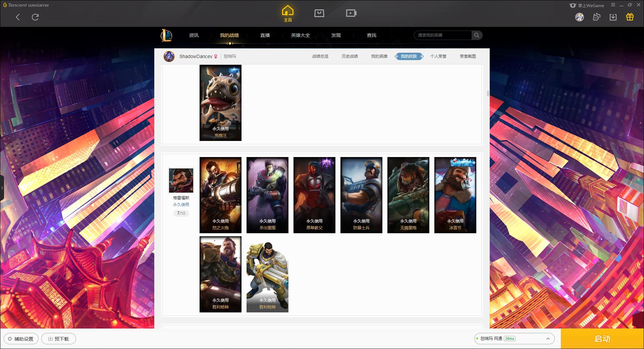644x349 pixels.
Task: Open the gift box icon
Action: tap(630, 17)
